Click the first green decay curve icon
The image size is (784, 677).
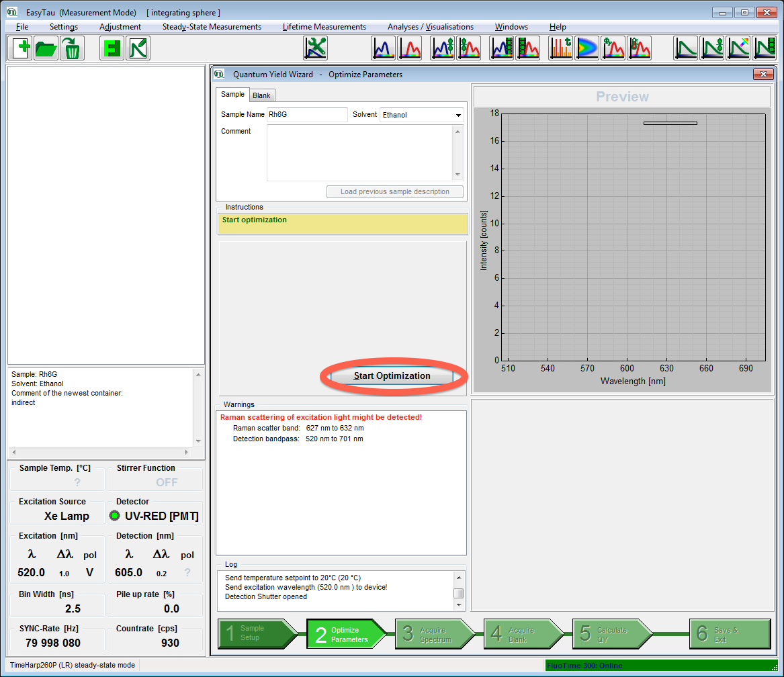(686, 48)
